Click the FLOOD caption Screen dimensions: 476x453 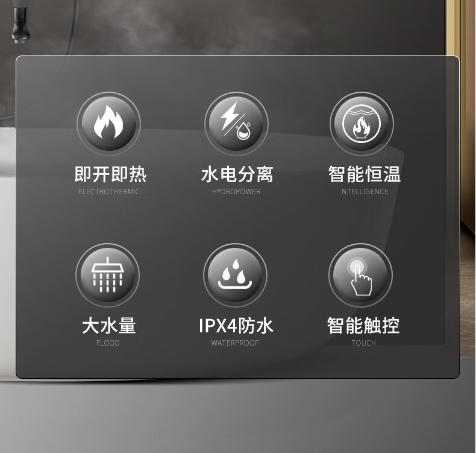point(108,343)
